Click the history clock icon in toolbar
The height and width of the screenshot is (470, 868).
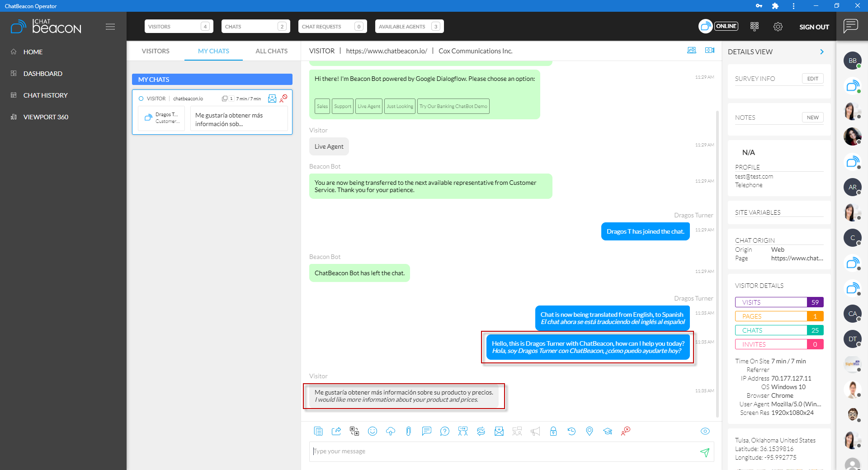[571, 431]
